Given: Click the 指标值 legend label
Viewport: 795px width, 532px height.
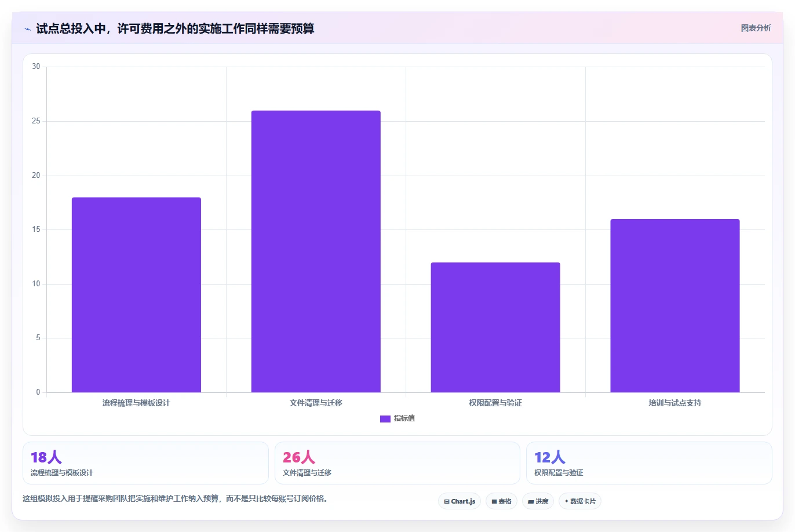Looking at the screenshot, I should tap(404, 418).
